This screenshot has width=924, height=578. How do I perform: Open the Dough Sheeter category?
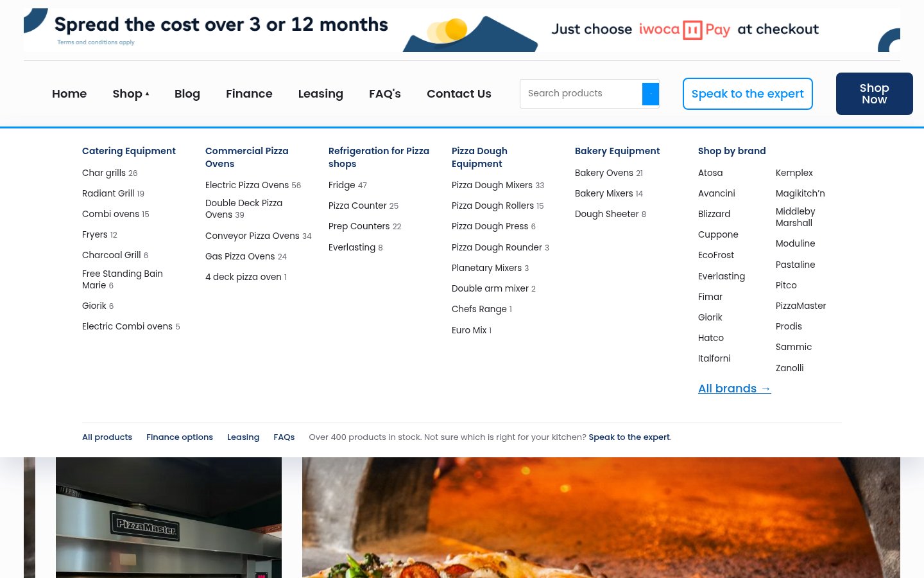pos(610,214)
